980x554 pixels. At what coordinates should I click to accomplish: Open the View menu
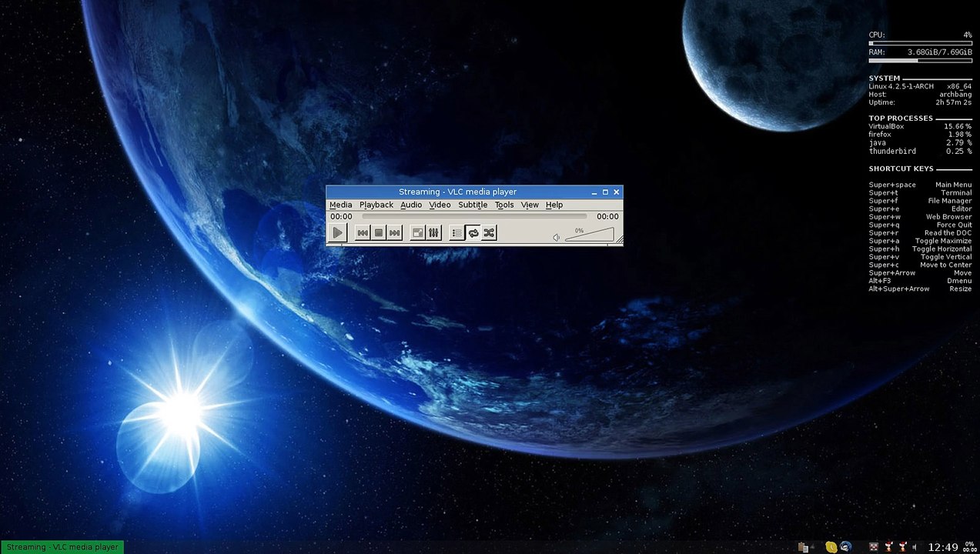[x=530, y=205]
